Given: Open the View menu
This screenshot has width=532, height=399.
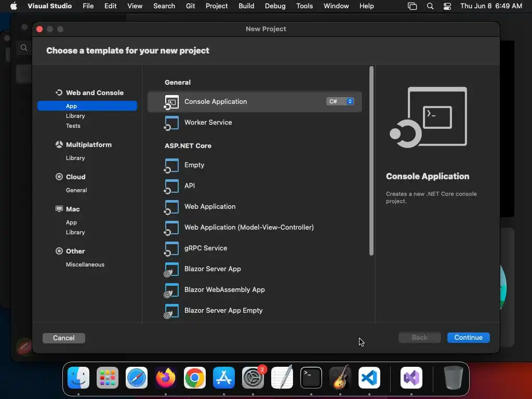Looking at the screenshot, I should click(135, 6).
